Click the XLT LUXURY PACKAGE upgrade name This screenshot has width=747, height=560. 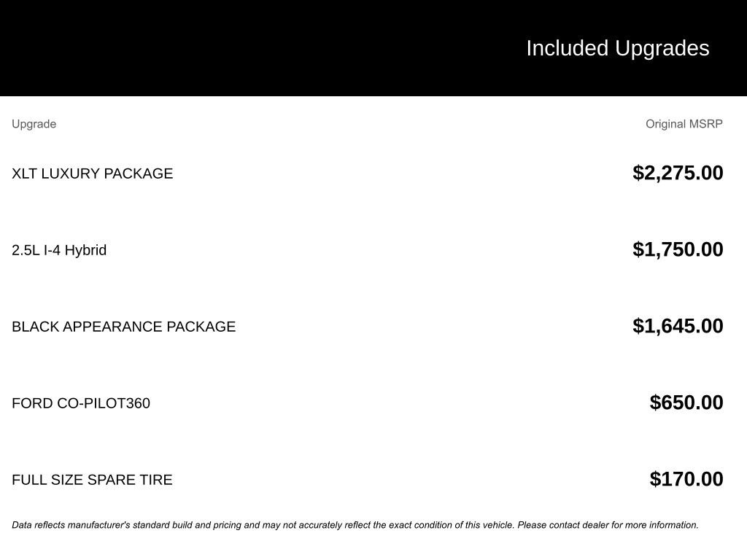(x=92, y=174)
